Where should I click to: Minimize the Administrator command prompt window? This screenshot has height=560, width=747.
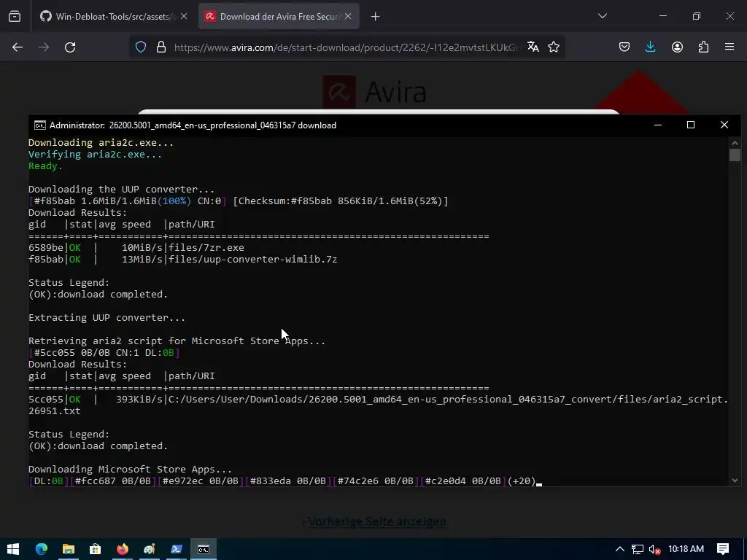(x=658, y=125)
